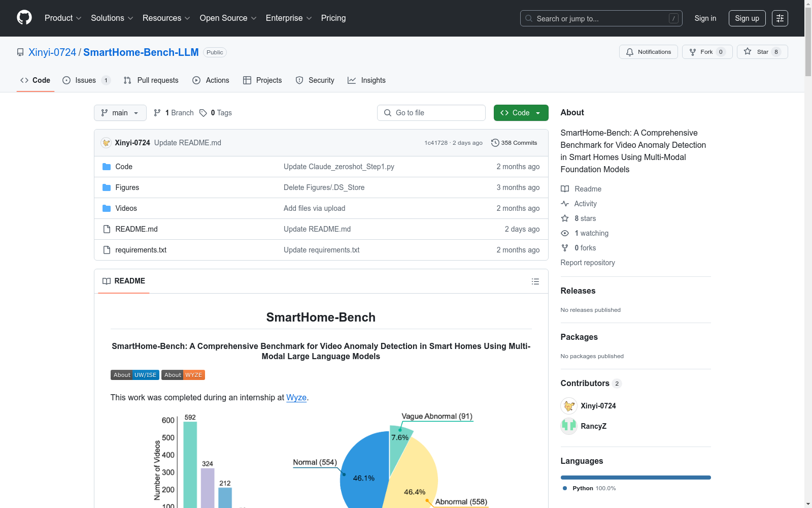
Task: Click the branch icon beside 1 Branch
Action: pyautogui.click(x=157, y=113)
